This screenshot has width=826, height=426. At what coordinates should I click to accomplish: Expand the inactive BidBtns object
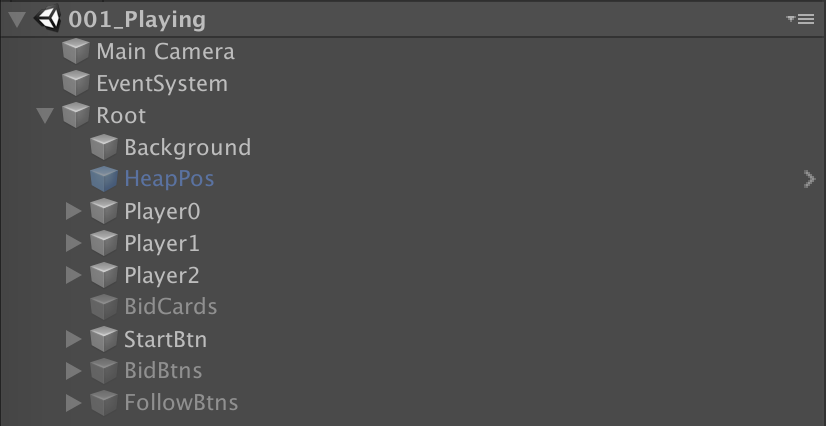click(x=73, y=371)
